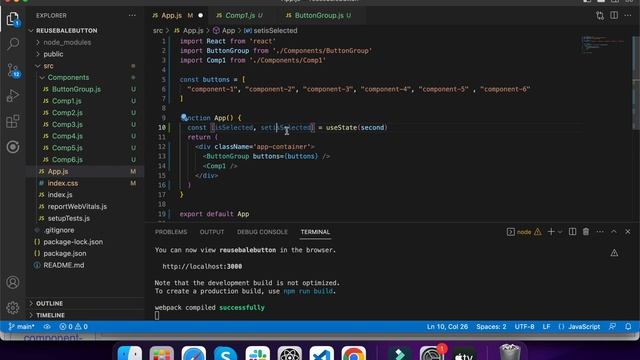Open the Manage gear icon
Viewport: 640px width, 360px height.
click(13, 307)
